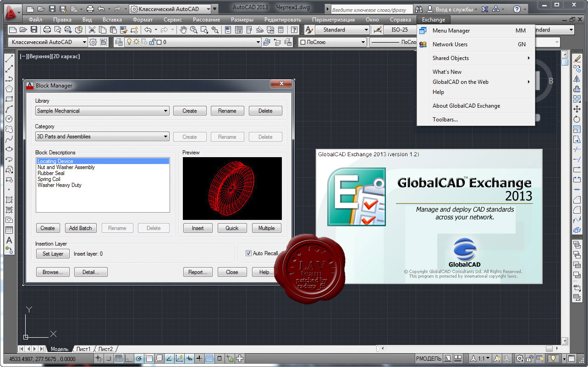
Task: Open the Category dropdown 3D Parts and Assemblies
Action: tap(102, 137)
